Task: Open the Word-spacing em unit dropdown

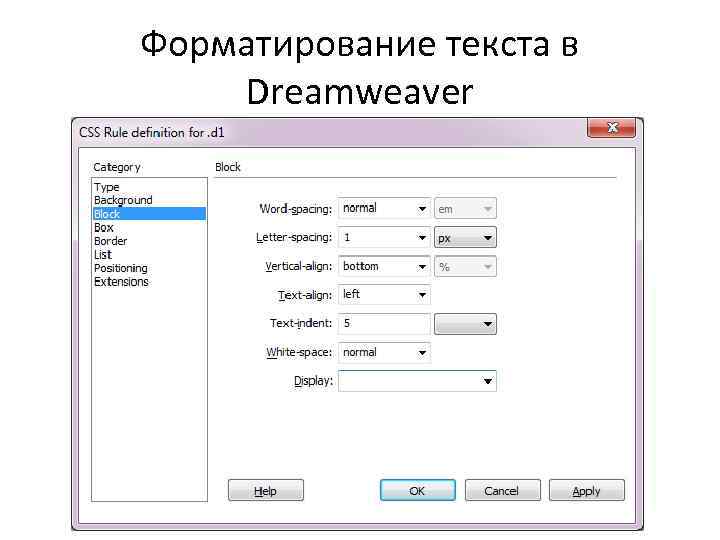Action: pos(465,209)
